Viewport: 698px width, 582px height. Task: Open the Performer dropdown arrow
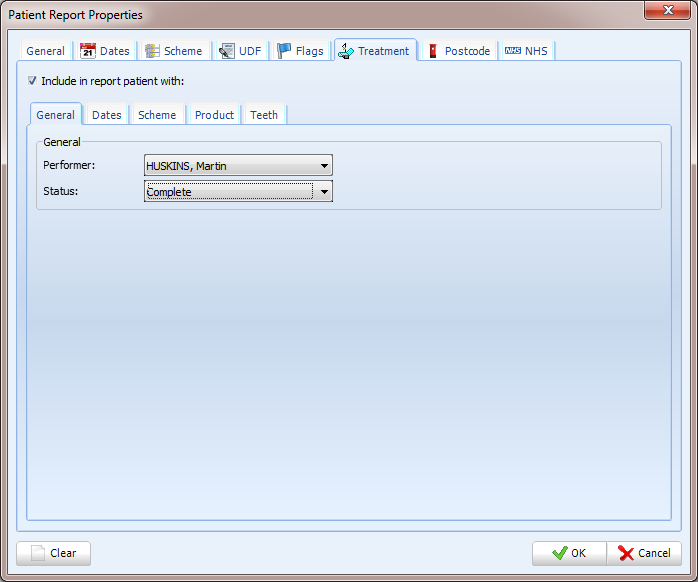[x=325, y=166]
